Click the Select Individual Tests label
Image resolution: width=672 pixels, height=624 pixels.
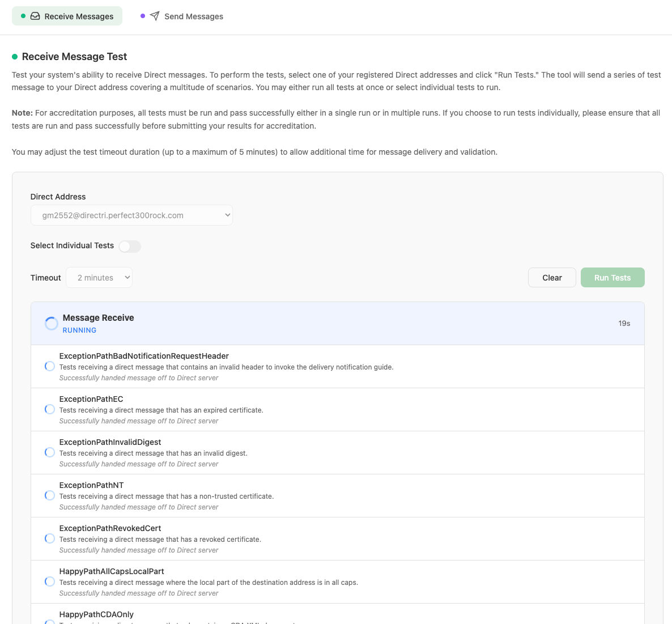coord(72,245)
